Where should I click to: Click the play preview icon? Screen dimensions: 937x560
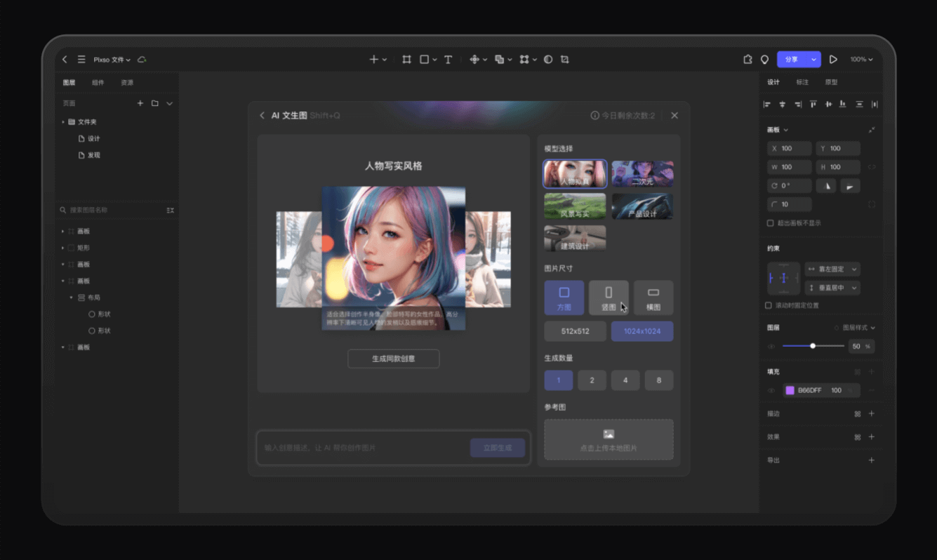pos(833,60)
